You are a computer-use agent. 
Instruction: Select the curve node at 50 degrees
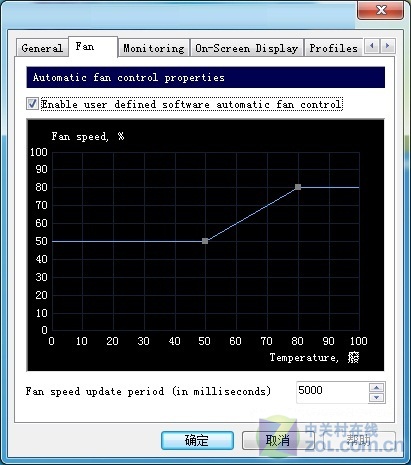tap(205, 241)
